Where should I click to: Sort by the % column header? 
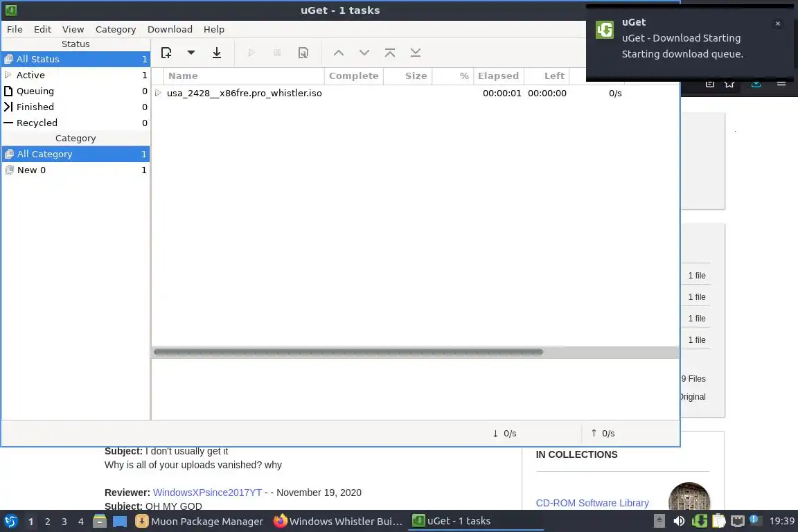pyautogui.click(x=453, y=76)
